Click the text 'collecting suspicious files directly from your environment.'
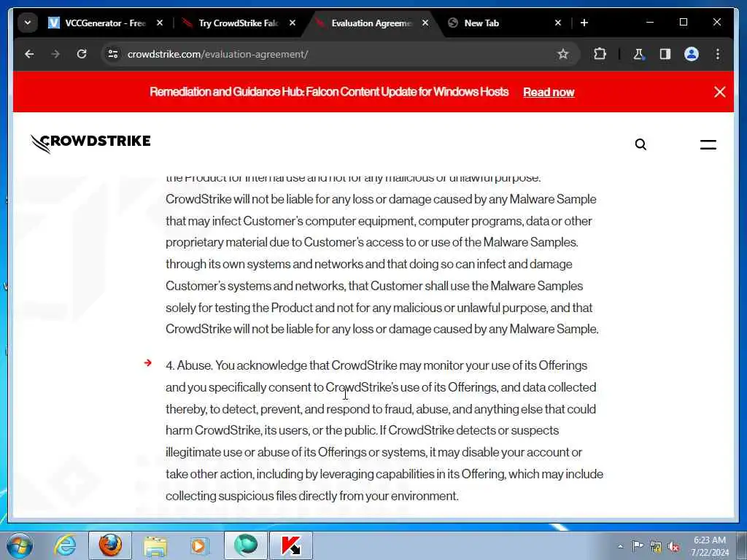 pyautogui.click(x=312, y=496)
